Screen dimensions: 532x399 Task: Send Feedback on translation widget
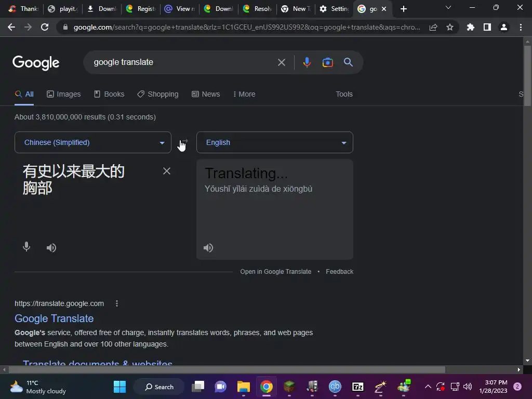point(340,272)
